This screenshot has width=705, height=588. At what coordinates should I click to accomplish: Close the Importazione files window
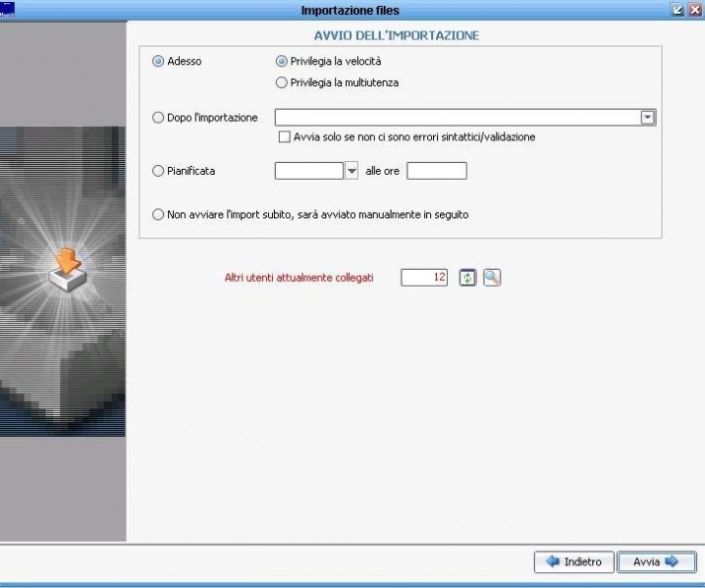tap(694, 9)
